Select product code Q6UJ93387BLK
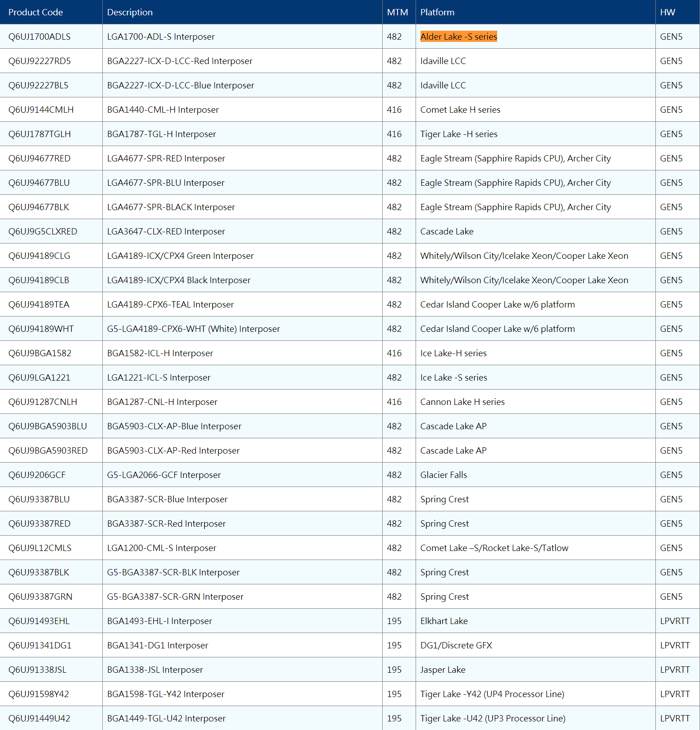The image size is (700, 730). point(39,572)
